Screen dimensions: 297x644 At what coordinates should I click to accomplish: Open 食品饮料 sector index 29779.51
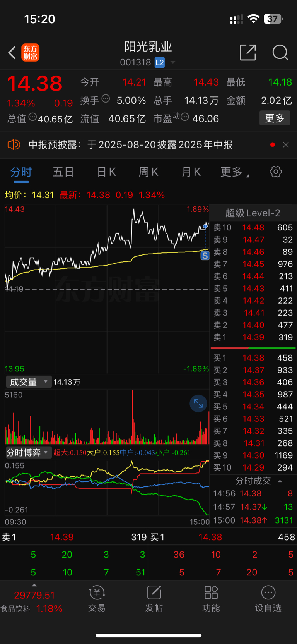pyautogui.click(x=32, y=602)
